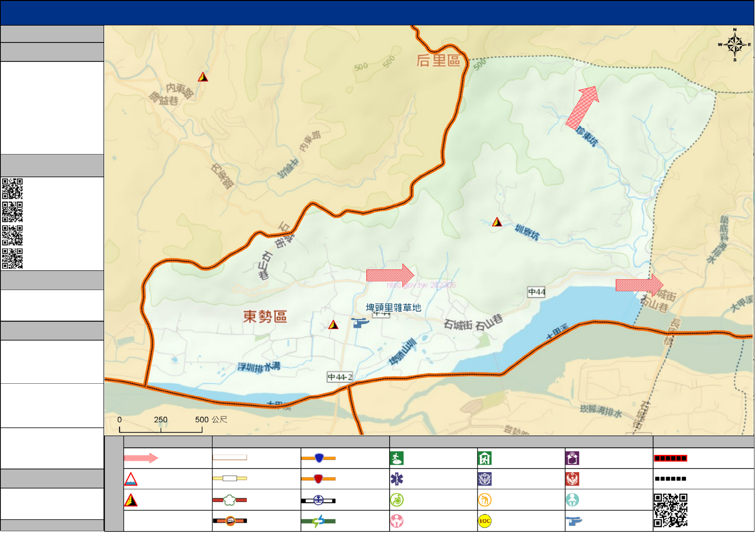756x533 pixels.
Task: Click the red arrow right of the 中44 shield
Action: [x=639, y=285]
